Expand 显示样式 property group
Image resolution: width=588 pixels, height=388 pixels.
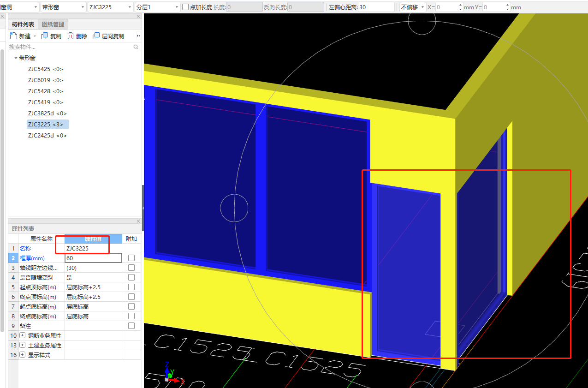pos(22,355)
